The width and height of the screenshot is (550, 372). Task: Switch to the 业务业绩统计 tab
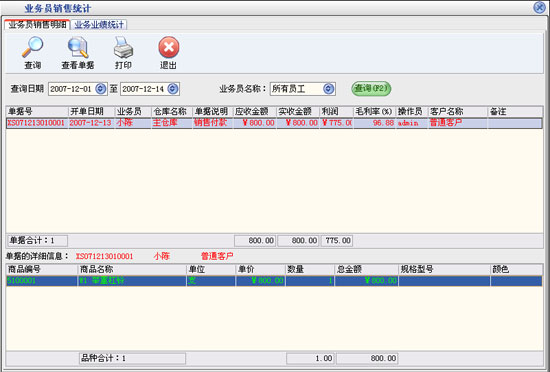[x=99, y=25]
